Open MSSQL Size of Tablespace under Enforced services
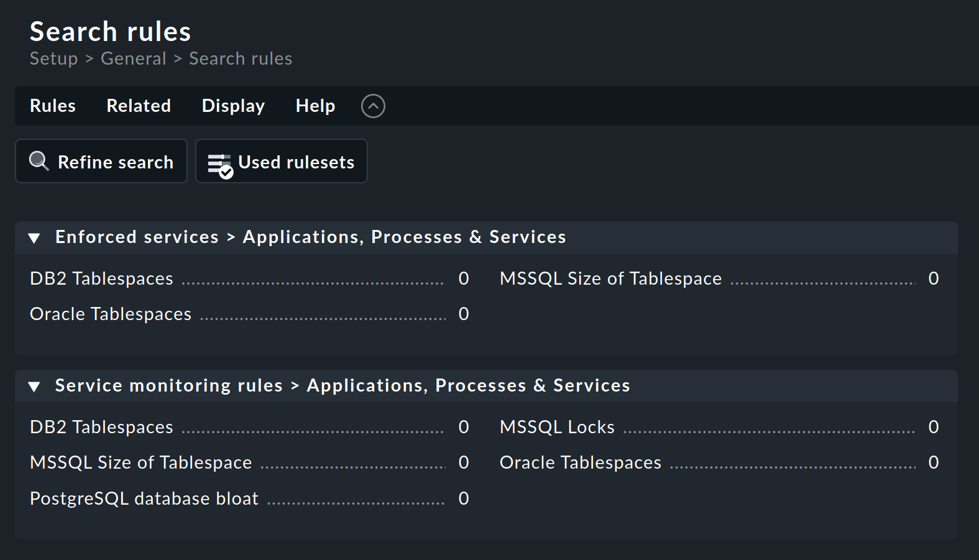Image resolution: width=979 pixels, height=560 pixels. click(x=610, y=278)
